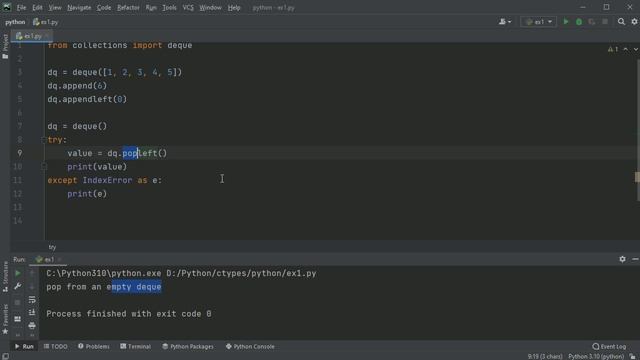This screenshot has height=360, width=640.
Task: Open the ex1 run configuration dropdown
Action: (539, 22)
